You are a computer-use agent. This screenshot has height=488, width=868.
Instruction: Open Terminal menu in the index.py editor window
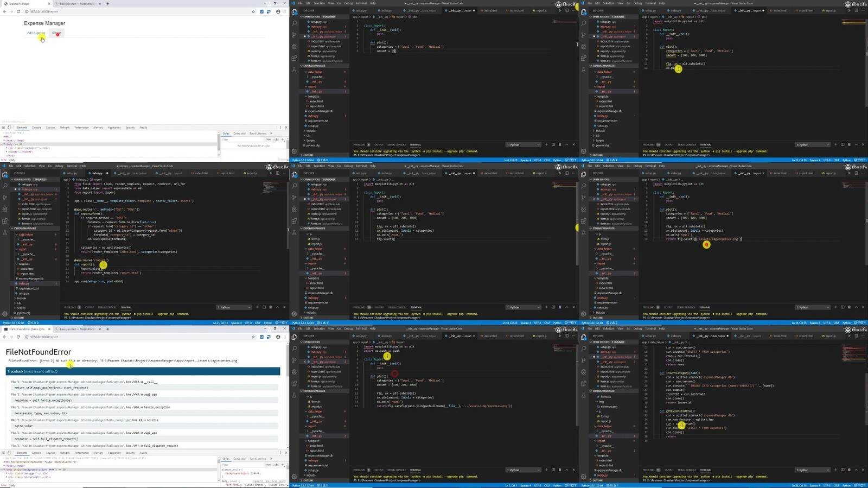click(72, 166)
